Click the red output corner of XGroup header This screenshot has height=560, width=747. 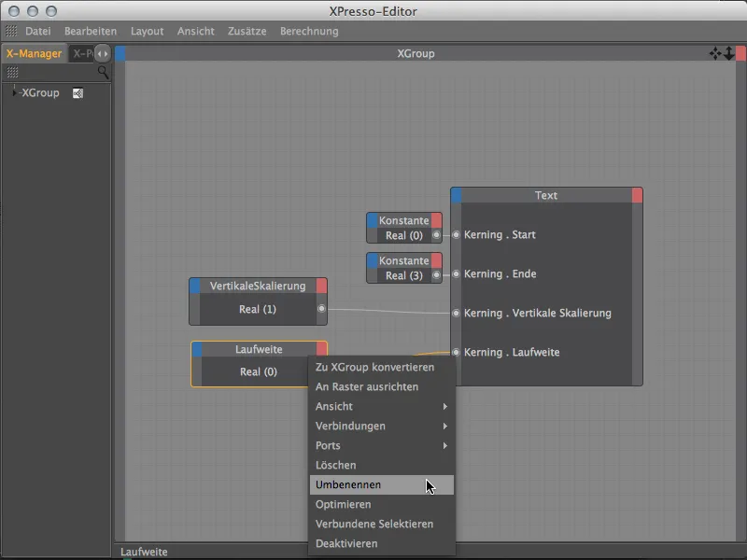coord(740,53)
